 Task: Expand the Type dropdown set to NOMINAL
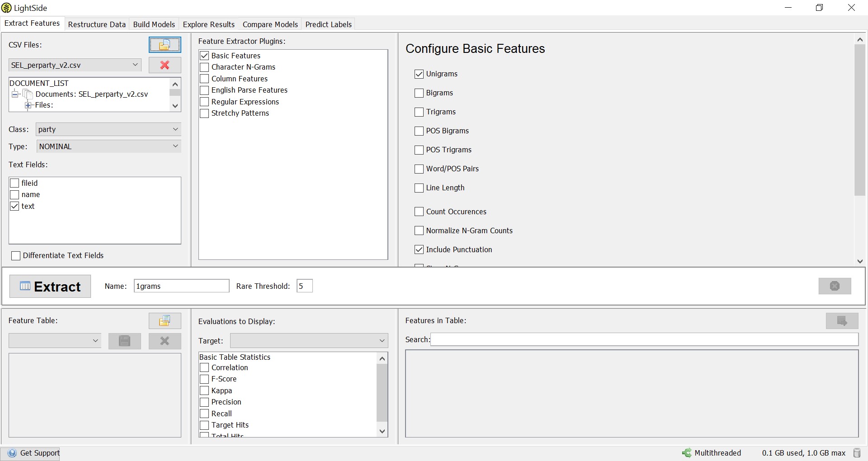[x=108, y=146]
